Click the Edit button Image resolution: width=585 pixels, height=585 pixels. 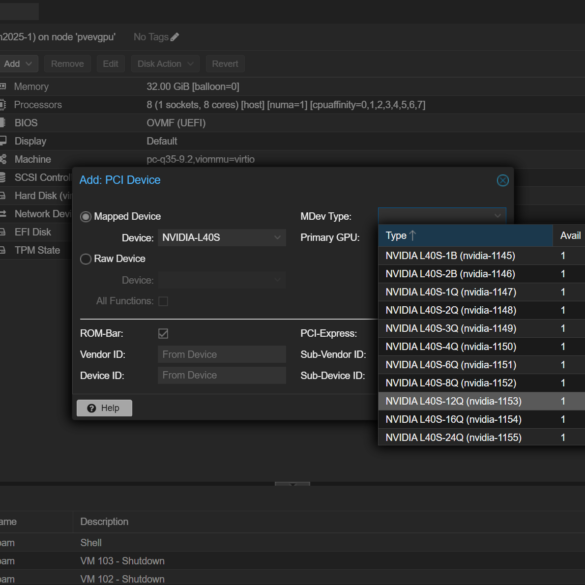click(x=110, y=64)
